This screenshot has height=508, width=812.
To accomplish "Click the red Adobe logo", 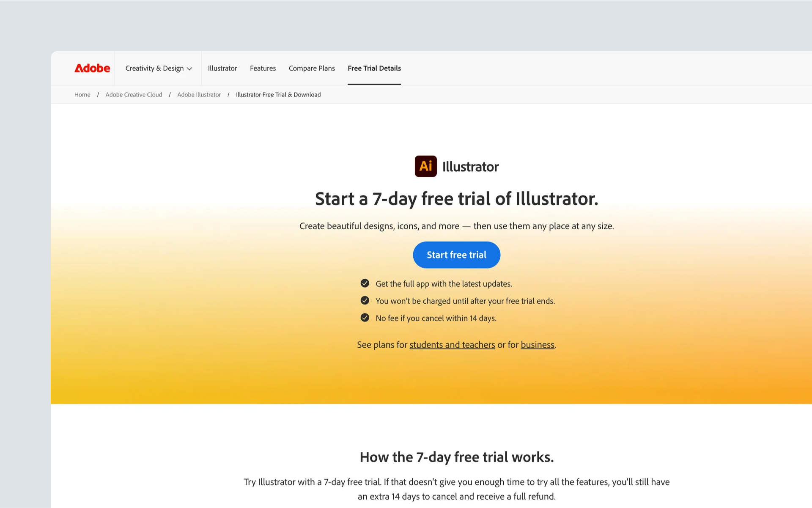I will (92, 68).
